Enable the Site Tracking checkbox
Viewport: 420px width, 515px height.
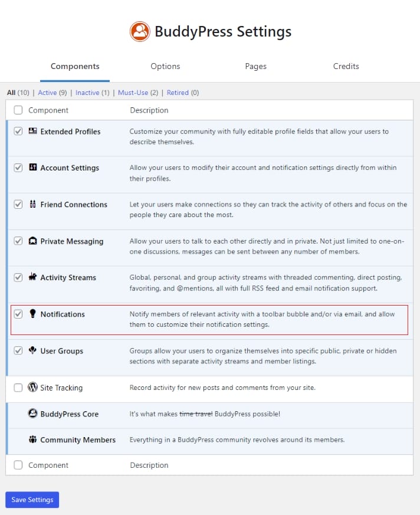(18, 388)
